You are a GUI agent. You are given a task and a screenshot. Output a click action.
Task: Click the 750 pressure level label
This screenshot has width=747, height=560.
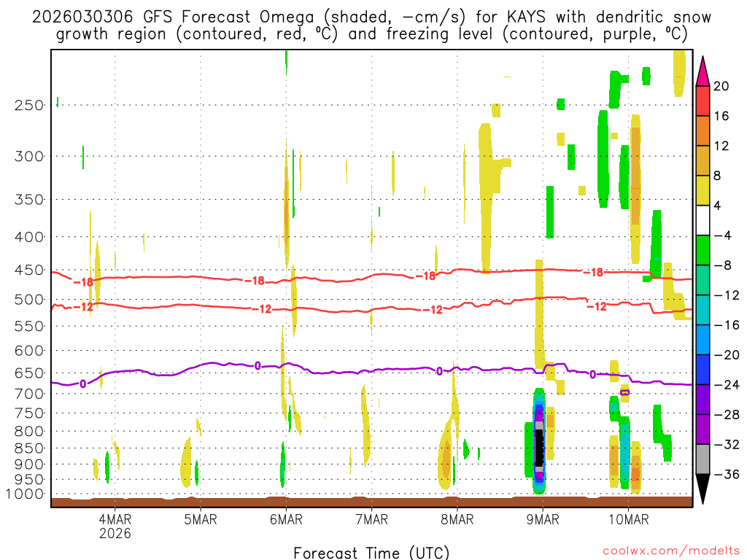(29, 413)
